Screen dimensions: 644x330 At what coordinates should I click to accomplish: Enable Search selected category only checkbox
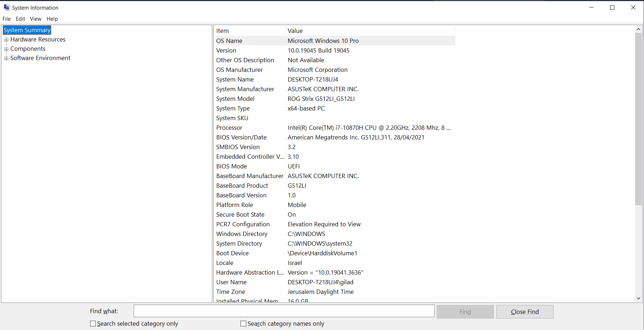93,324
